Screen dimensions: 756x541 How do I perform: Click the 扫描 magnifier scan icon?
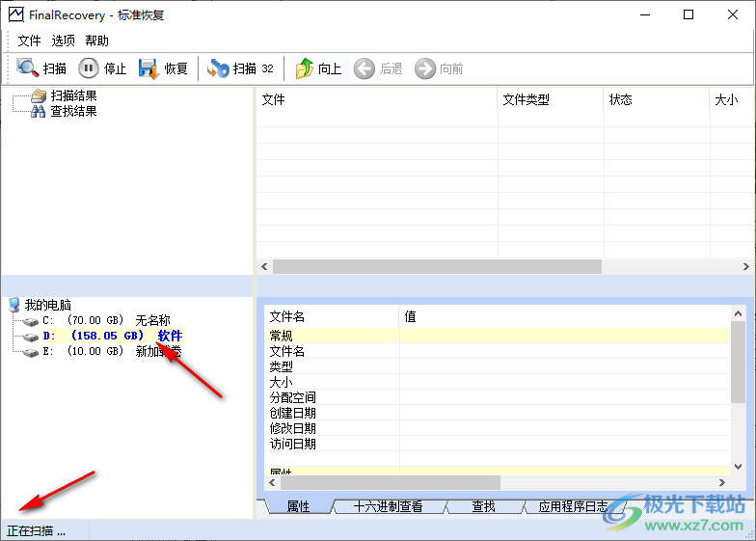click(x=27, y=68)
